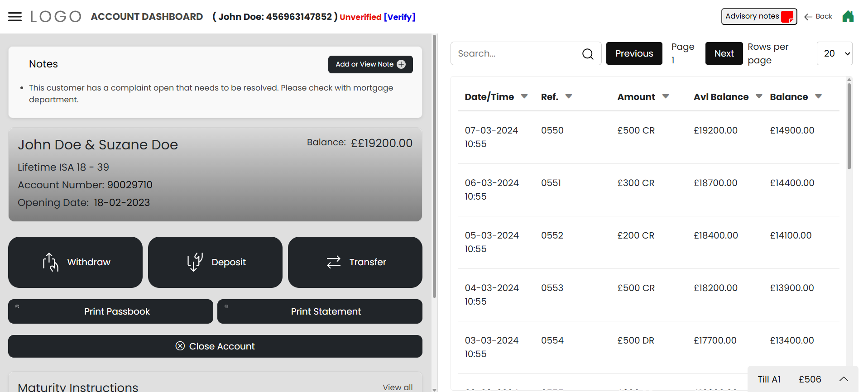
Task: Go to the Next page
Action: click(x=724, y=53)
